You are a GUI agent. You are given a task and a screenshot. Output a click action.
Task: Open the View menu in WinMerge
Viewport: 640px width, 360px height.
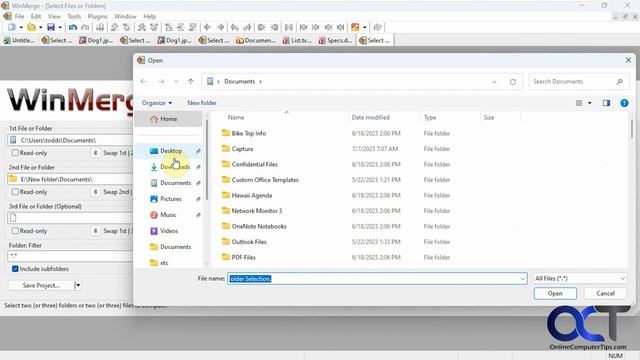54,16
